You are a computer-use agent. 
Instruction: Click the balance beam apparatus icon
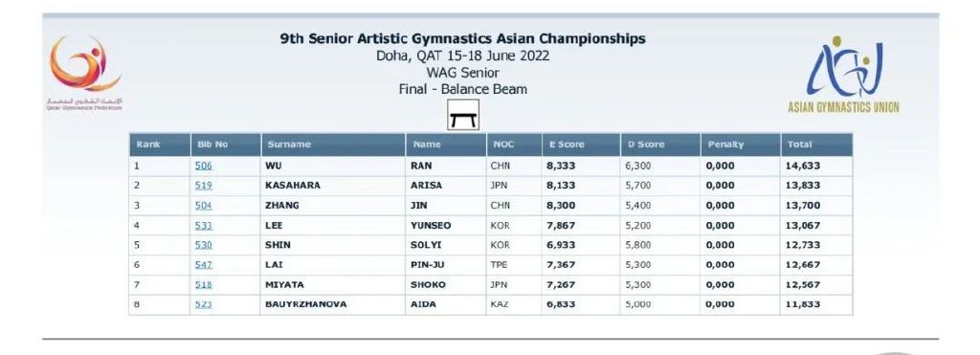pyautogui.click(x=463, y=115)
